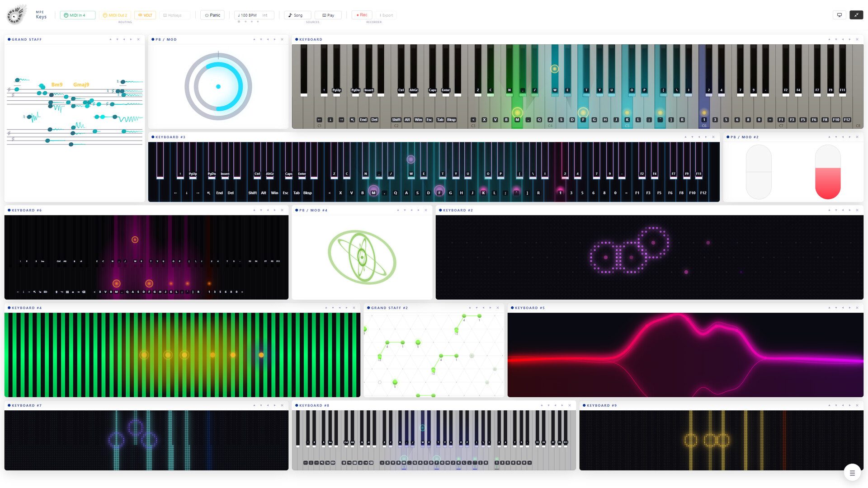Click the green gyroscope in PB / MOD #4

[362, 257]
